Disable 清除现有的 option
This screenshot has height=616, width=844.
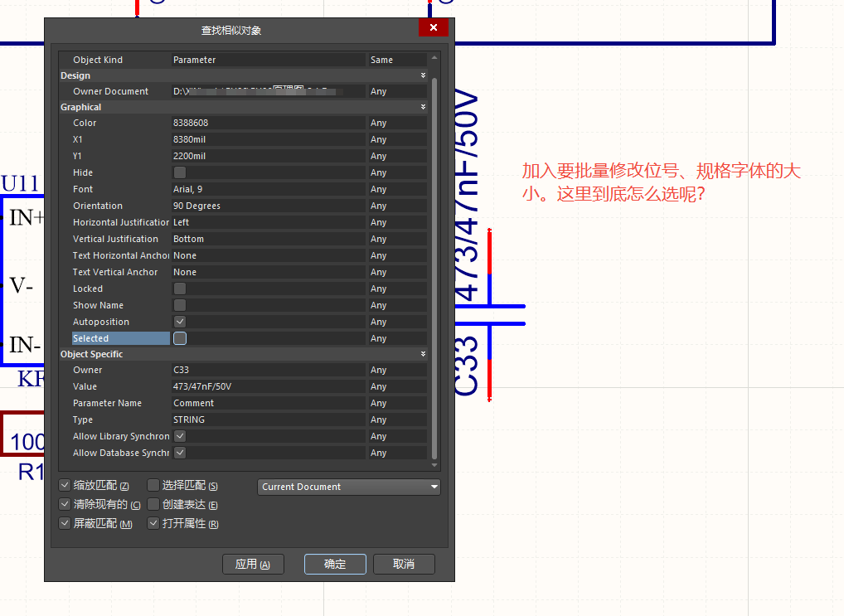point(65,504)
